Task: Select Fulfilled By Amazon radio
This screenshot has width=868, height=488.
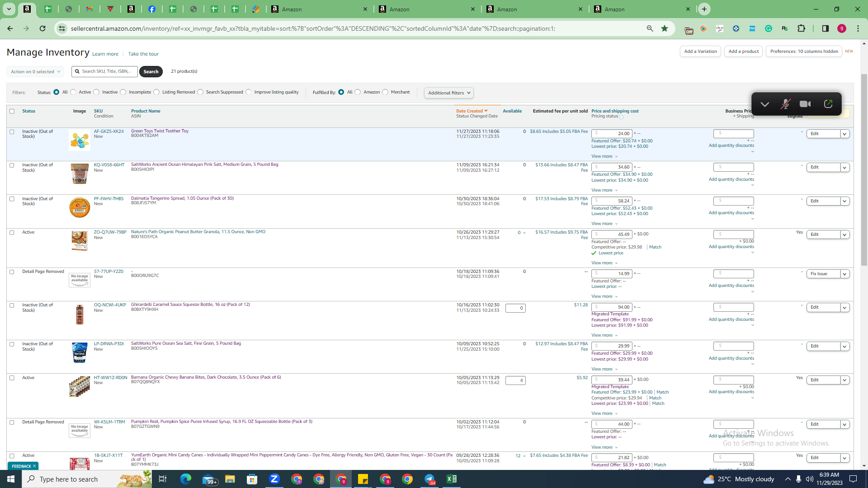Action: pyautogui.click(x=358, y=92)
